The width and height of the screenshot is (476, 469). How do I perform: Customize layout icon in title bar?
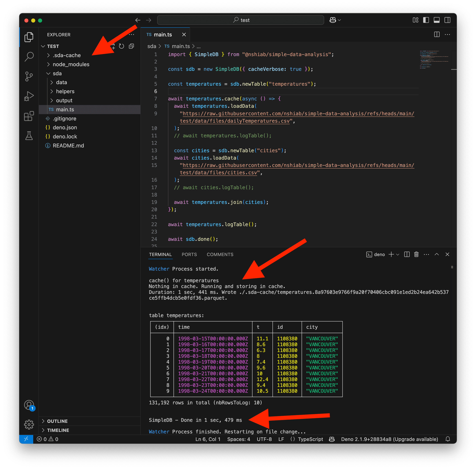coord(415,20)
